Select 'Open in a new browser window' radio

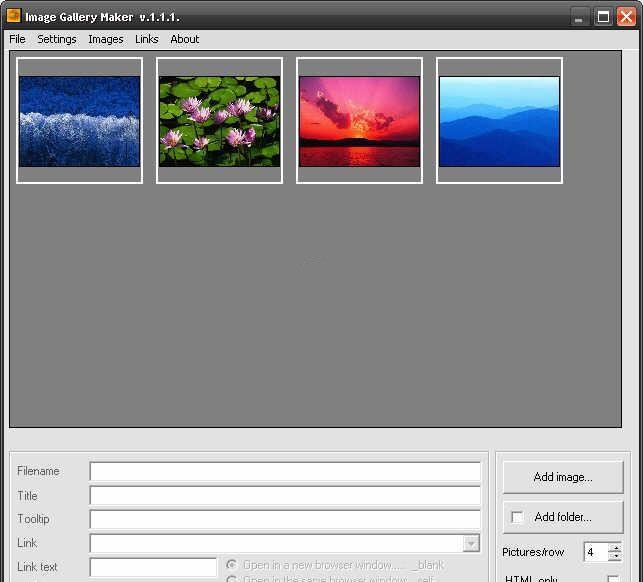coord(232,565)
